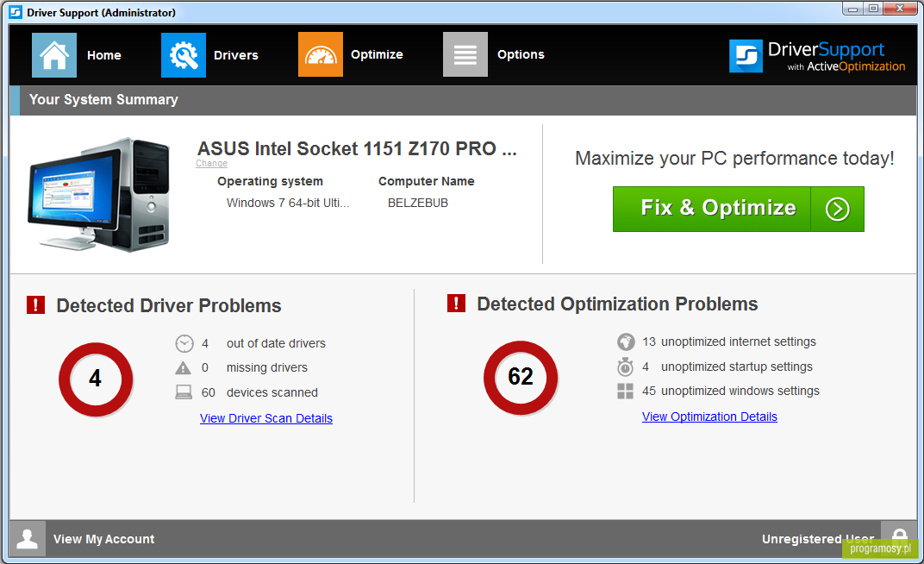Viewport: 924px width, 564px height.
Task: Click View My Account
Action: coord(104,539)
